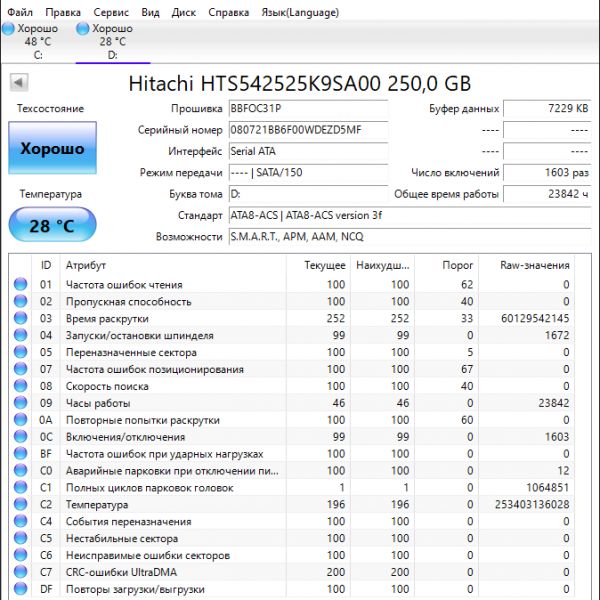
Task: Click raw value 253403136028
Action: (532, 504)
